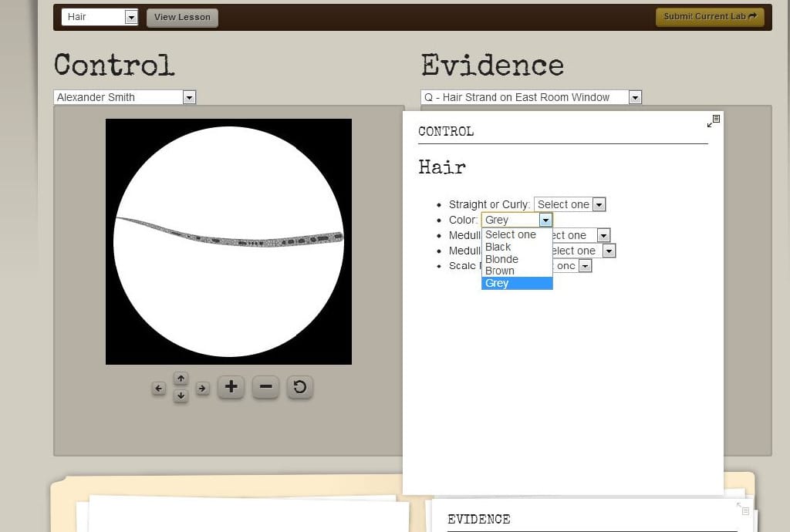Click Submit Current Lab button
This screenshot has height=532, width=790.
(x=710, y=17)
